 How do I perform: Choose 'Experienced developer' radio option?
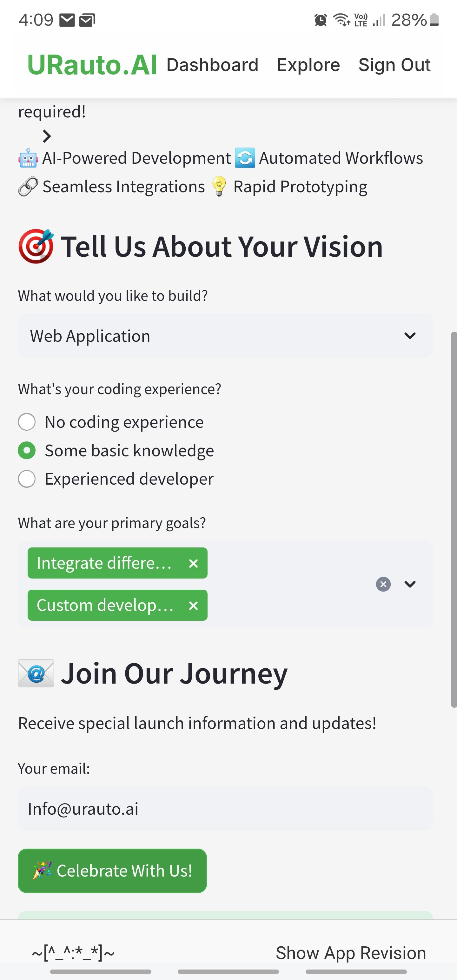coord(27,479)
